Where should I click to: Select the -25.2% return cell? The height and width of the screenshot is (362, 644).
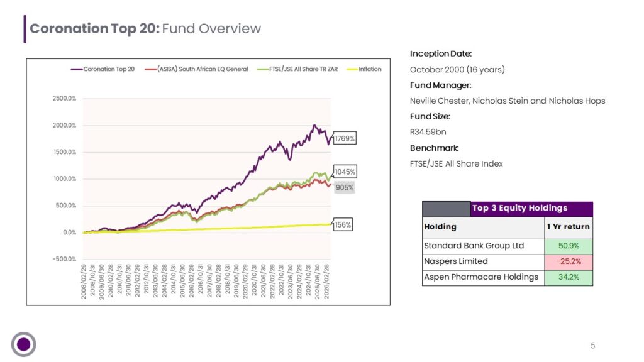click(569, 262)
